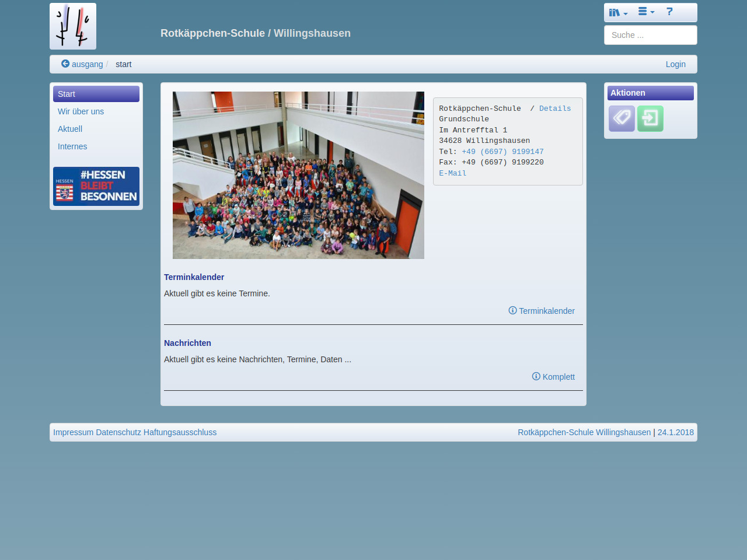Open the library books dropdown
The width and height of the screenshot is (747, 560).
(x=617, y=12)
